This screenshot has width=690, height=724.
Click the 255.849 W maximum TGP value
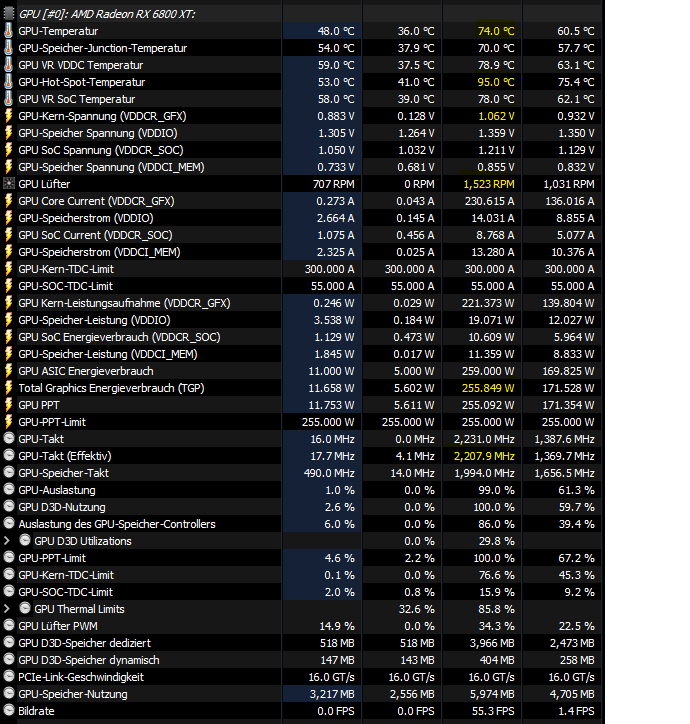(x=488, y=388)
